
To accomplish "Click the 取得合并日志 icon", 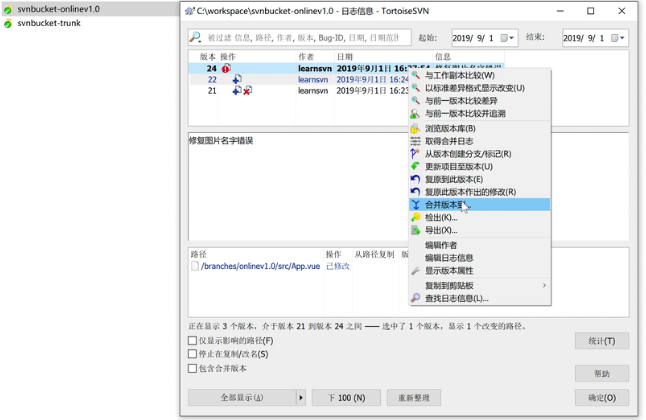I will (x=415, y=141).
